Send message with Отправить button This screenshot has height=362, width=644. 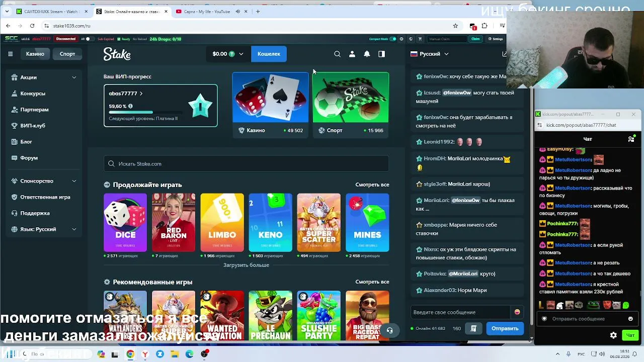(505, 328)
